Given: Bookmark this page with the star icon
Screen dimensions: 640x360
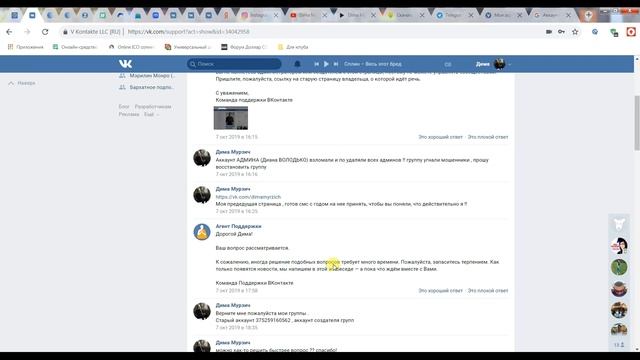Looking at the screenshot, I should click(x=575, y=31).
